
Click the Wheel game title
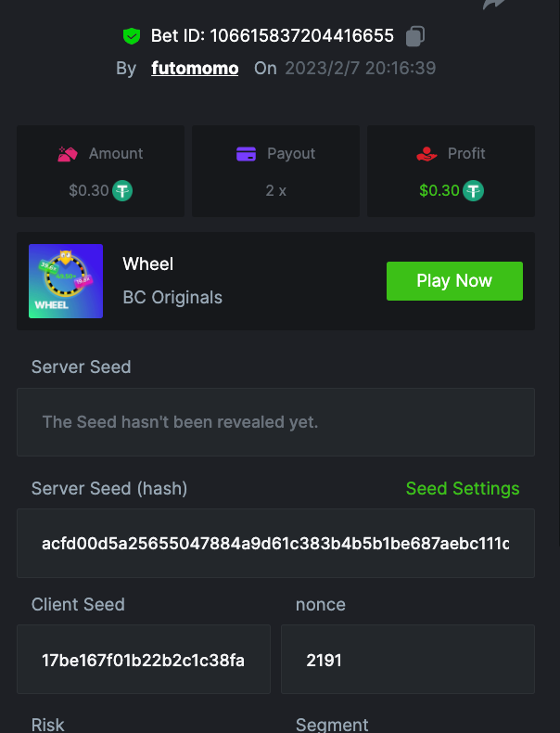click(x=148, y=264)
